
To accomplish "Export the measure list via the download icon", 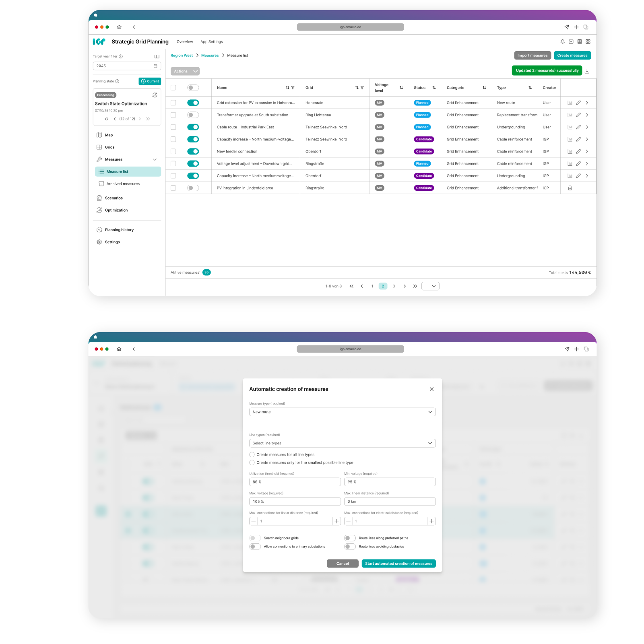I will point(587,70).
